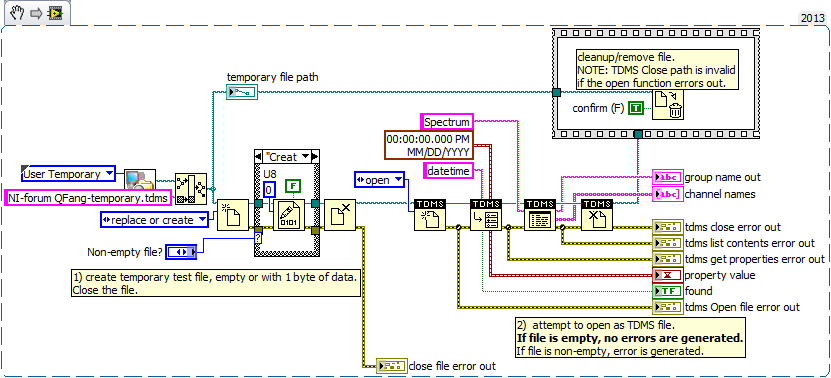
Task: Click the Open/Create/Replace File node
Action: tap(233, 215)
